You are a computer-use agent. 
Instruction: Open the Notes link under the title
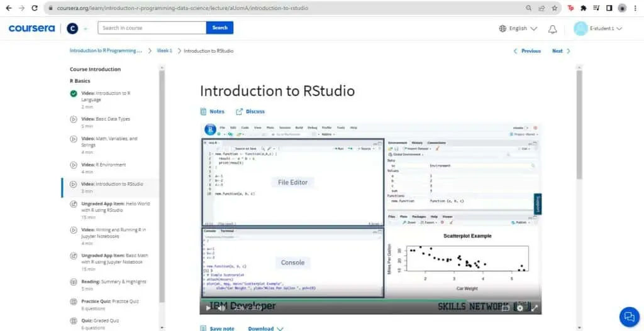click(213, 112)
